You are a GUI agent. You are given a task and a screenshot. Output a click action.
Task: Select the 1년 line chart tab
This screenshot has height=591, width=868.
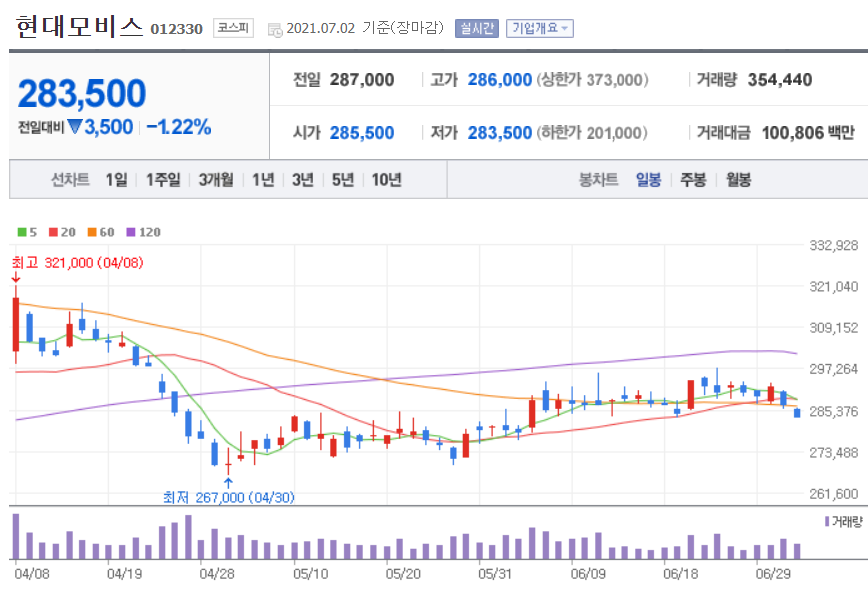click(264, 179)
